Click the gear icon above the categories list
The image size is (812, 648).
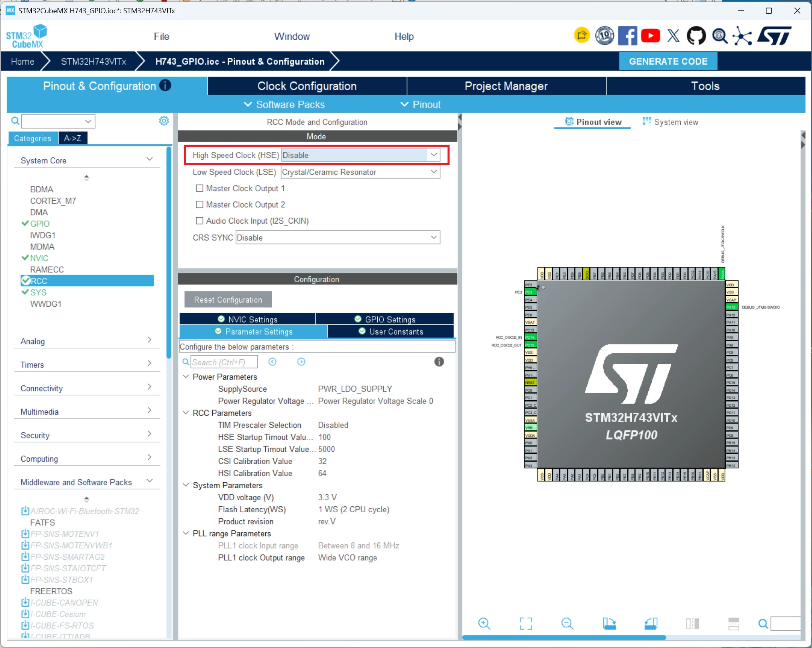[164, 121]
